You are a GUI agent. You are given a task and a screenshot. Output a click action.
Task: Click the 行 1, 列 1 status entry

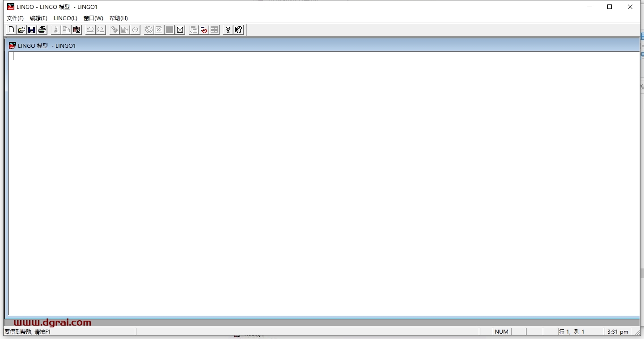point(580,332)
